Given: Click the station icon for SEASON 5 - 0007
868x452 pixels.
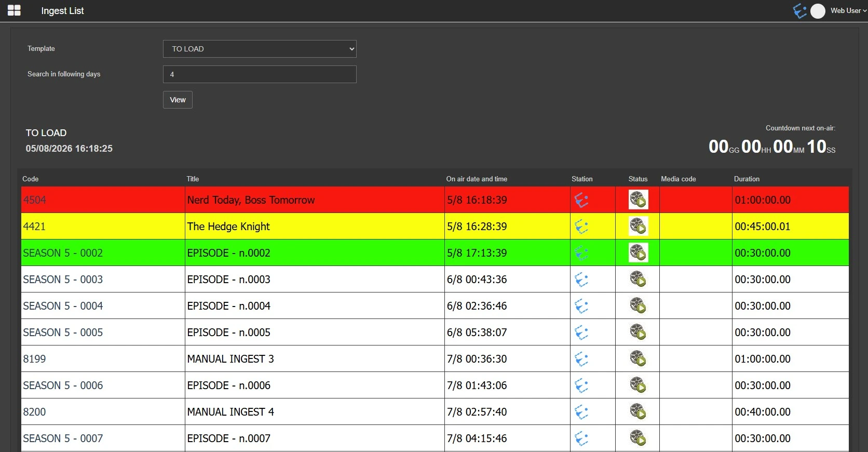Looking at the screenshot, I should tap(581, 438).
